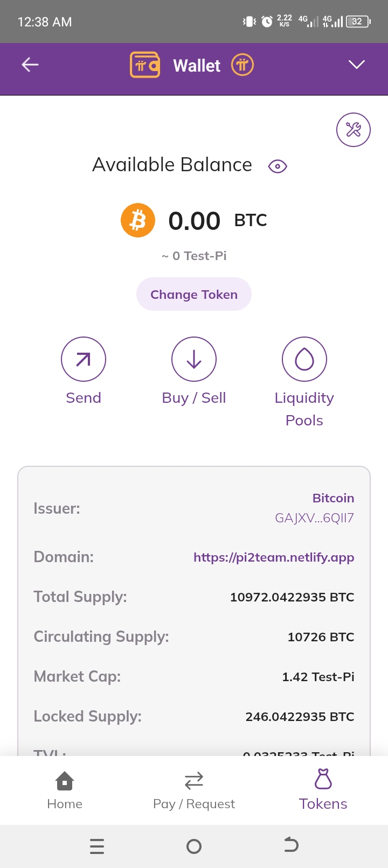Switch to the Pay / Request tab
This screenshot has width=388, height=868.
click(x=194, y=790)
